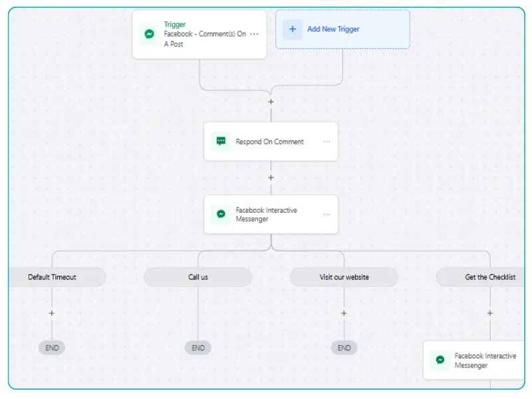Viewport: 532px width, 399px height.
Task: Add a step below Respond On Comment
Action: 271,178
